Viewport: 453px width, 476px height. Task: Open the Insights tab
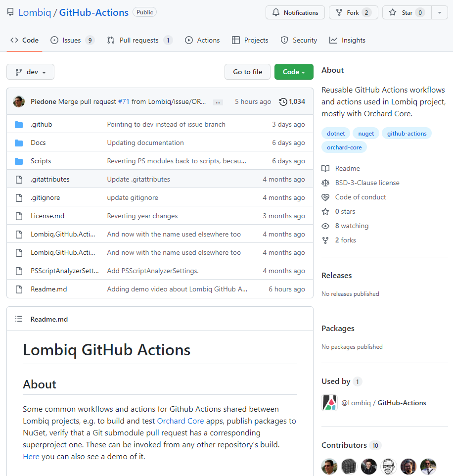tap(347, 40)
